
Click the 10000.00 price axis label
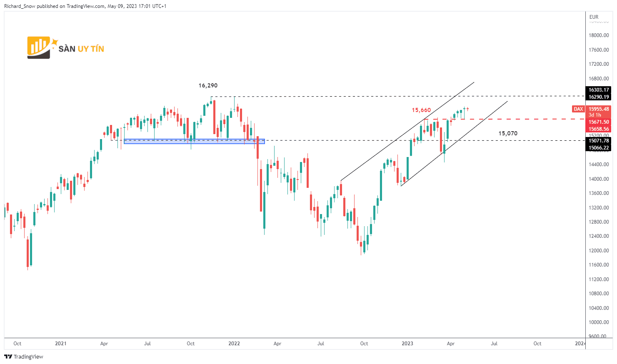coord(599,322)
